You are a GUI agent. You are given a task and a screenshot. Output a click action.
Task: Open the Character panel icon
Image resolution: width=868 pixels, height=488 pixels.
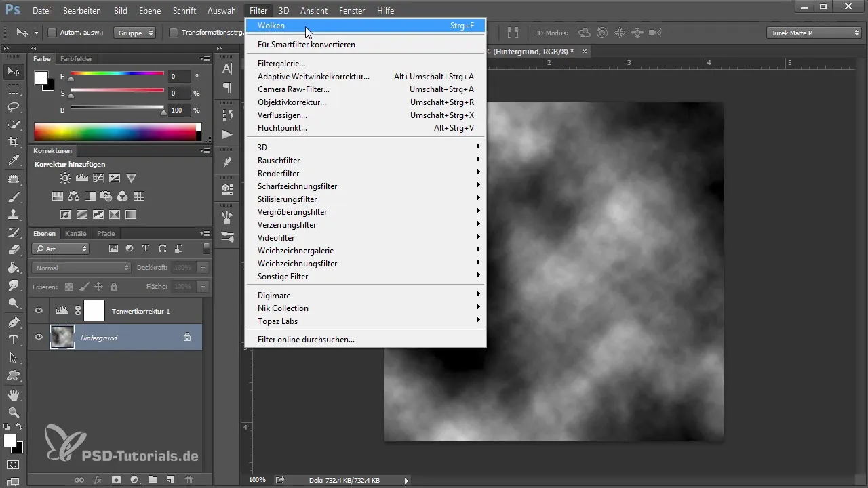[227, 68]
